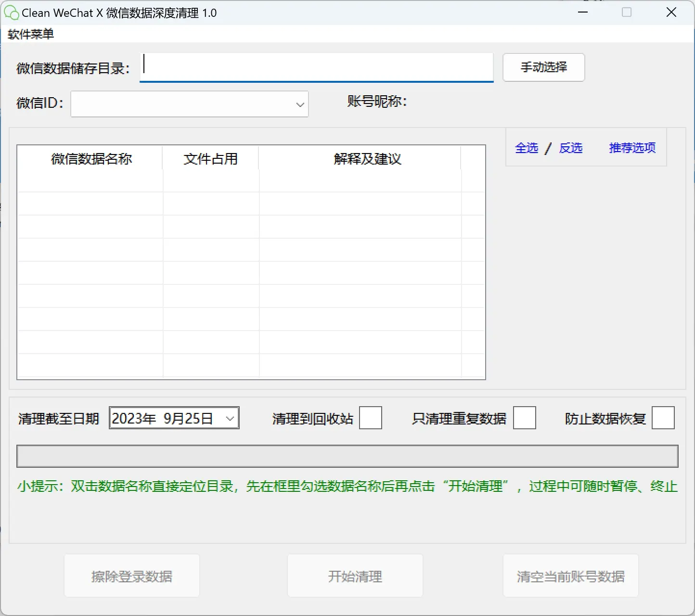
Task: Click the 开始清理 button
Action: [x=355, y=576]
